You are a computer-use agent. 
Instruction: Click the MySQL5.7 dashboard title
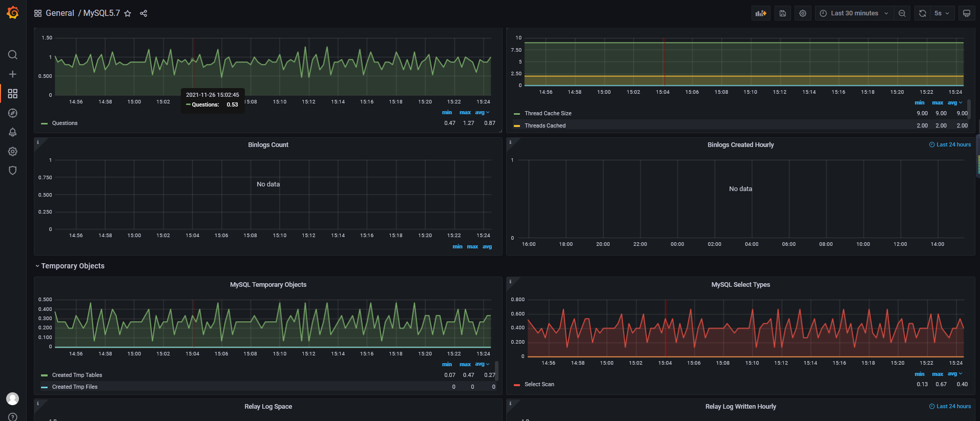(101, 13)
